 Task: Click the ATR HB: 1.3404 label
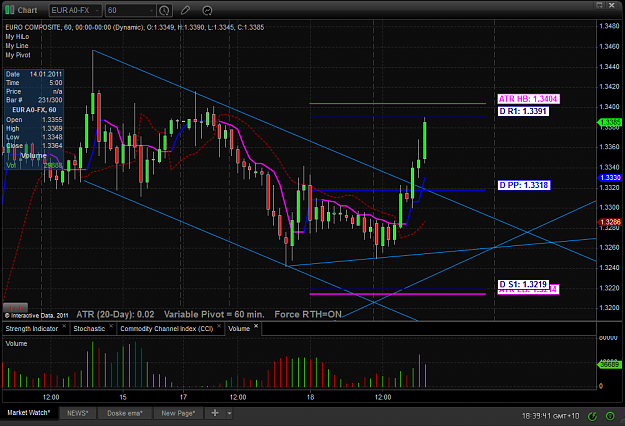529,99
